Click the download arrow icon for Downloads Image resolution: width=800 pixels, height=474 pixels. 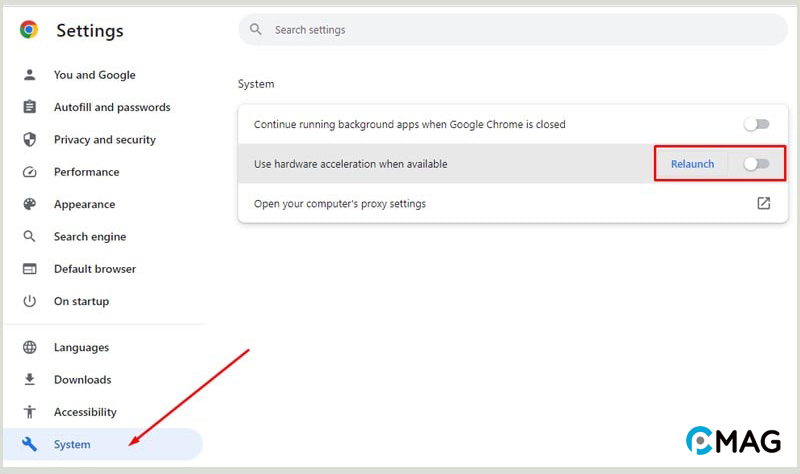point(30,380)
